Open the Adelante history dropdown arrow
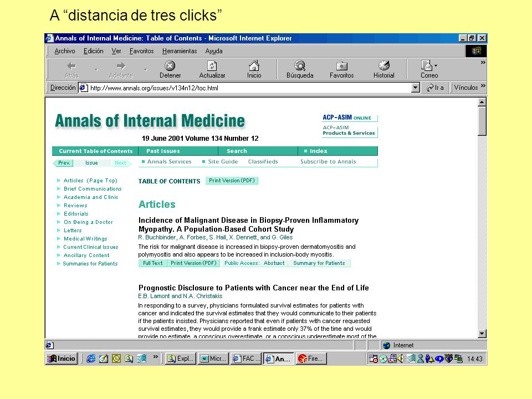This screenshot has width=532, height=399. [x=146, y=70]
